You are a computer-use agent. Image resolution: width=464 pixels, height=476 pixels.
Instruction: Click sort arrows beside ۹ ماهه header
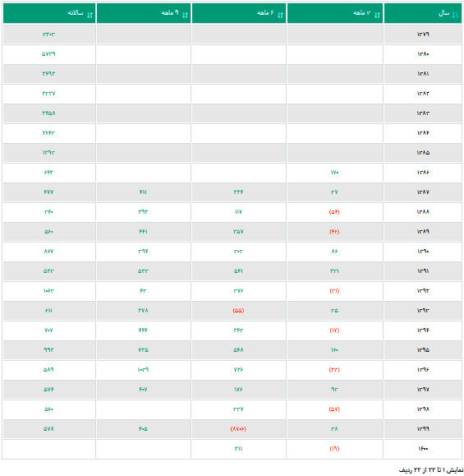click(x=186, y=15)
